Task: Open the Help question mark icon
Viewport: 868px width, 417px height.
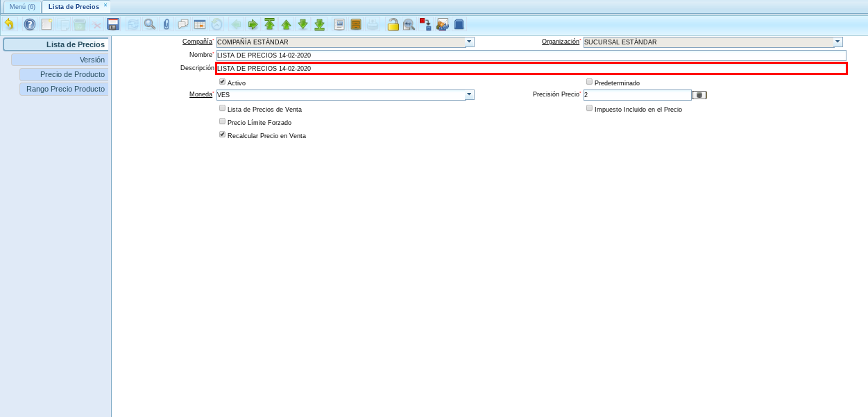Action: 30,24
